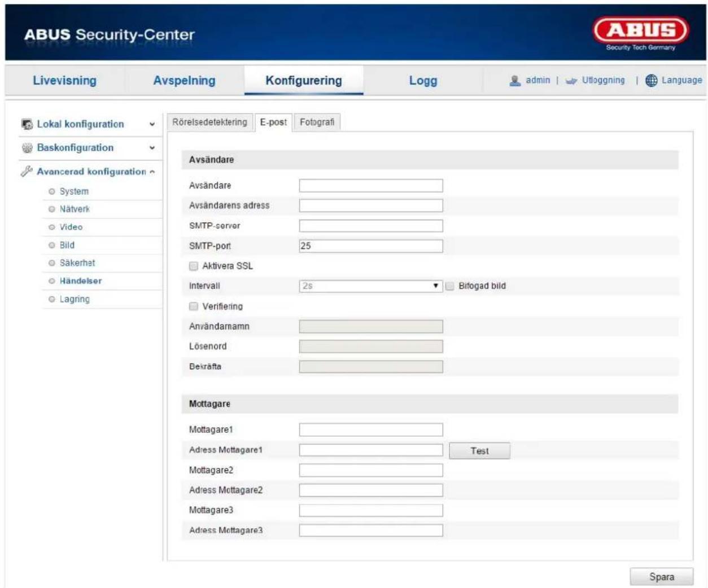Screen dimensions: 708x588
Task: Open Video settings in sidebar
Action: click(x=71, y=227)
